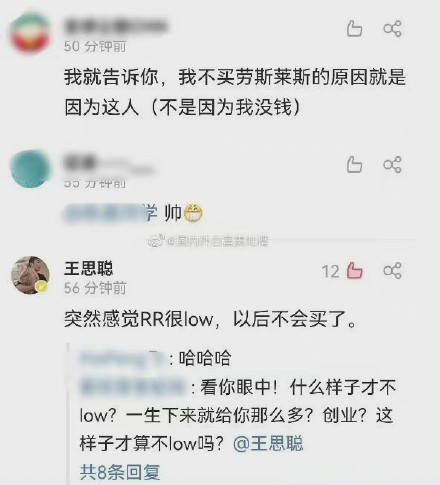Share the comment posted 50 分钟前
Screen dimensions: 440x485
[392, 29]
